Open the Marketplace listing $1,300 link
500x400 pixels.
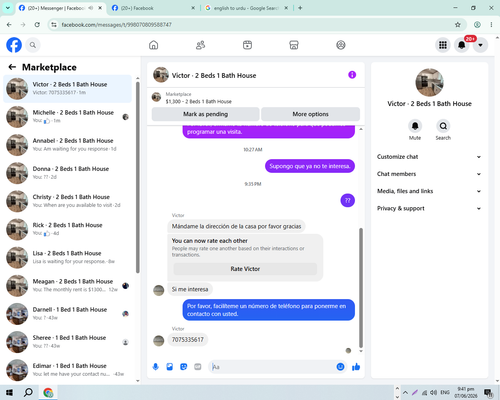199,101
